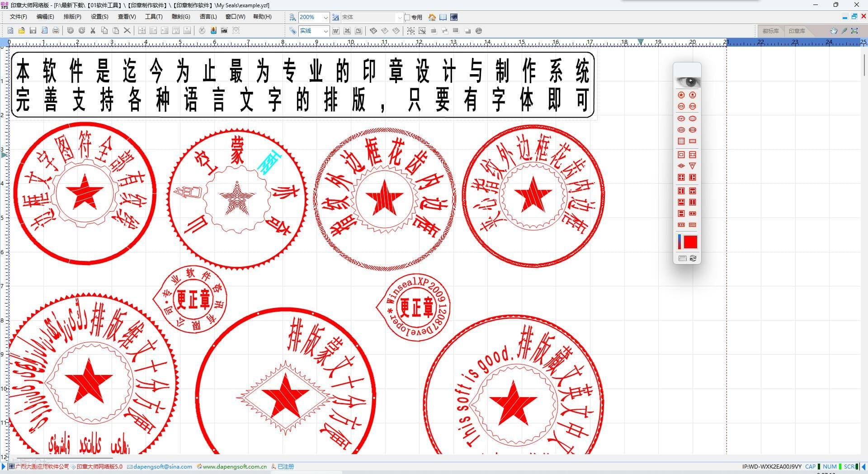
Task: Click the scissors Cut icon
Action: (93, 31)
